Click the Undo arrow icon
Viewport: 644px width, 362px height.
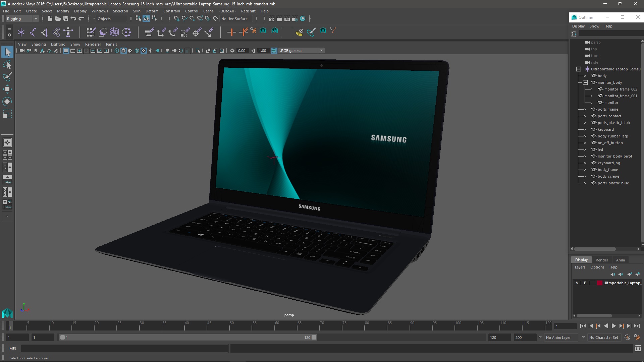tap(73, 18)
